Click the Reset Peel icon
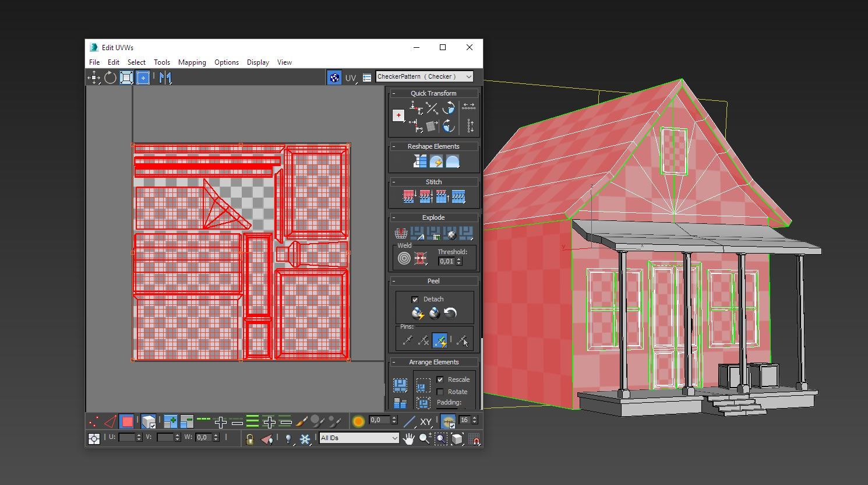868x485 pixels. pos(450,314)
